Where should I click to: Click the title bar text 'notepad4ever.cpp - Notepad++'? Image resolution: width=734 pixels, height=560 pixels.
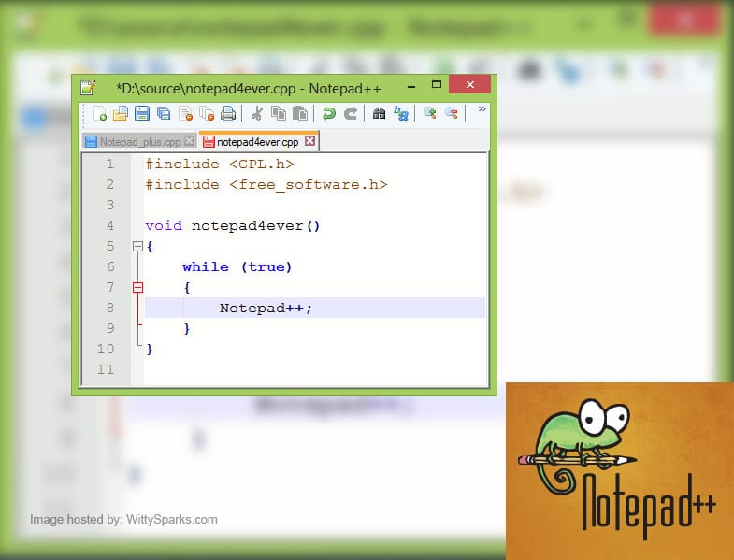click(x=283, y=89)
